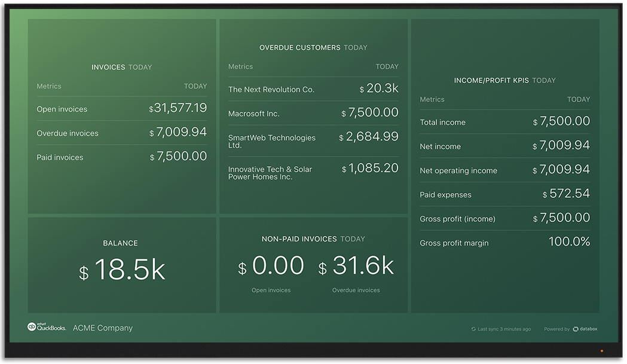Open the ACME Company name label
The height and width of the screenshot is (364, 627).
coord(103,328)
